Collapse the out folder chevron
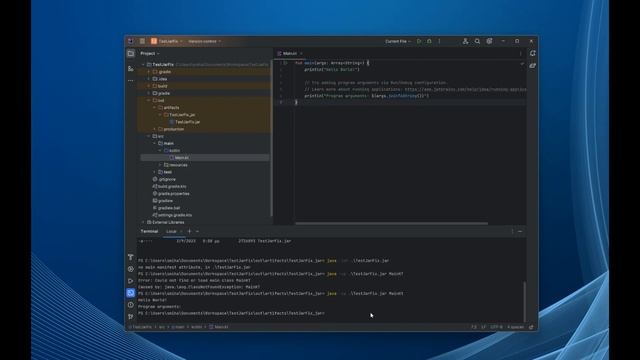Screen dimensions: 640x360 (x=149, y=100)
